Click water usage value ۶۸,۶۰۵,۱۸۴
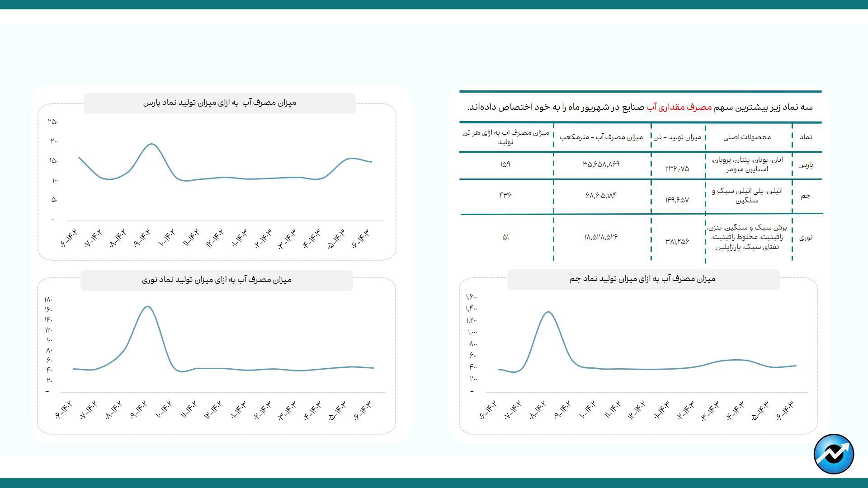This screenshot has height=488, width=868. pyautogui.click(x=600, y=195)
